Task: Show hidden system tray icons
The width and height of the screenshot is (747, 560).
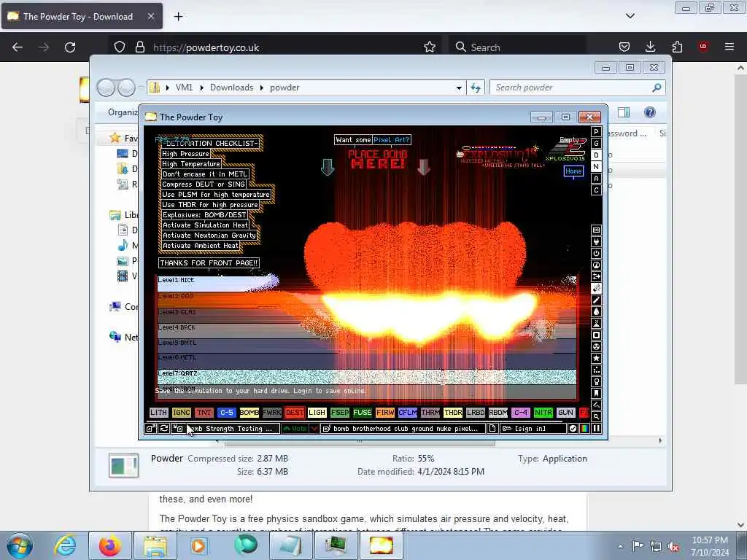Action: click(620, 546)
